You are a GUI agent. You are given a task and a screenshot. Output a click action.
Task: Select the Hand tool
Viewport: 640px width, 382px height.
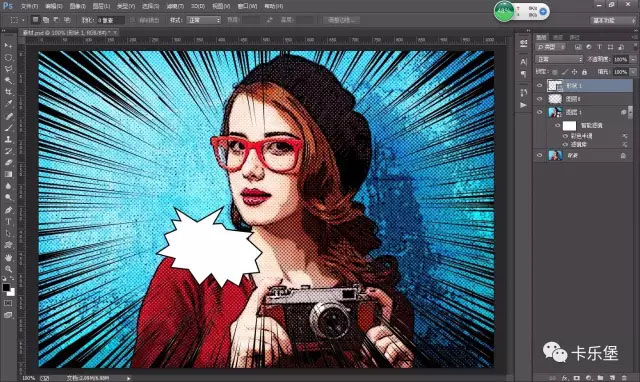click(x=8, y=258)
